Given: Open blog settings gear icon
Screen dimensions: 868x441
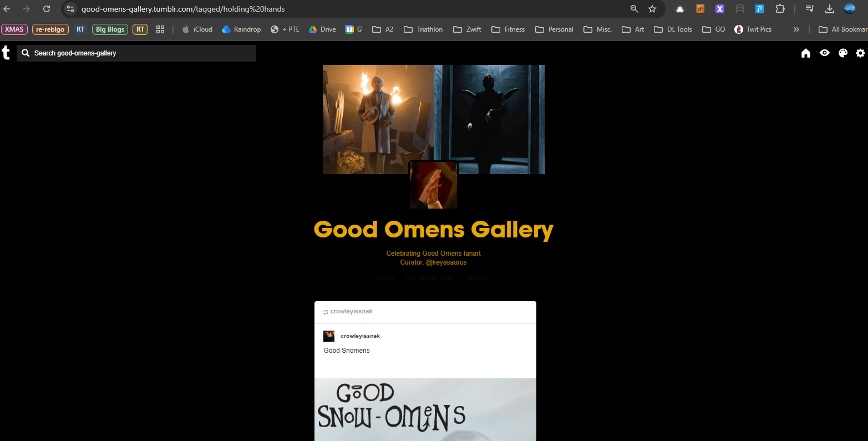Looking at the screenshot, I should coord(860,53).
